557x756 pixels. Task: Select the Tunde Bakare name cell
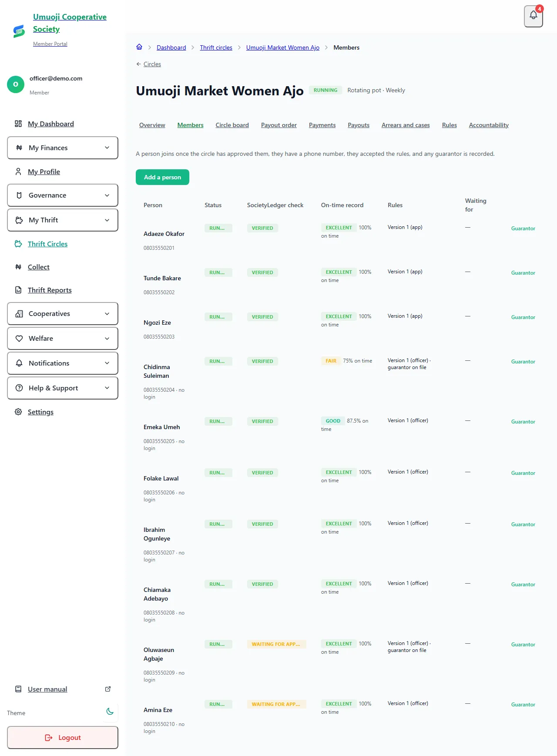(162, 278)
